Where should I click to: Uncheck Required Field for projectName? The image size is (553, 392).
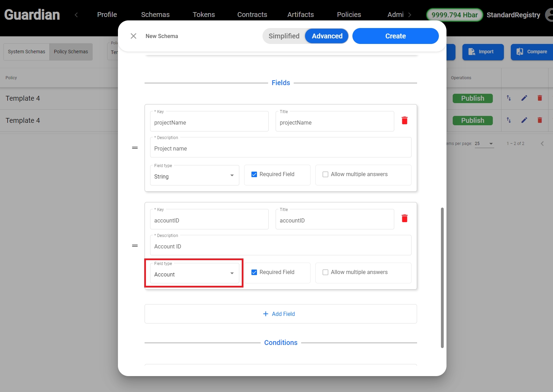pyautogui.click(x=254, y=174)
